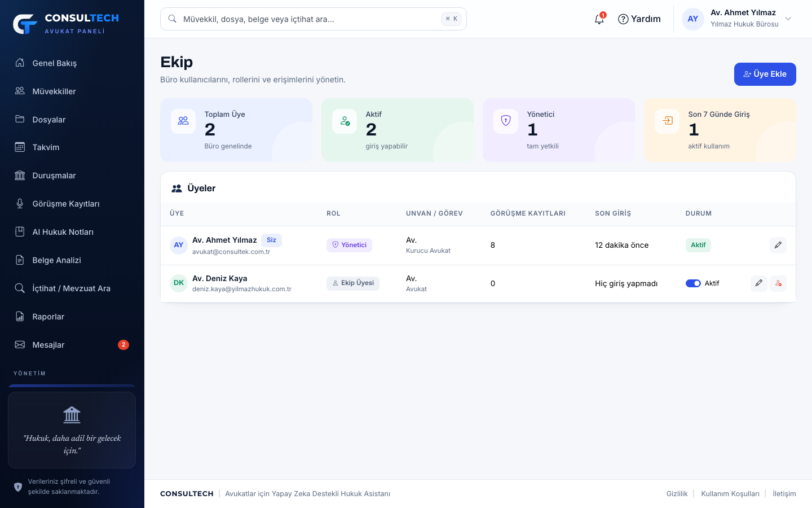The width and height of the screenshot is (812, 508).
Task: Select Raporlar in the sidebar
Action: click(x=72, y=317)
